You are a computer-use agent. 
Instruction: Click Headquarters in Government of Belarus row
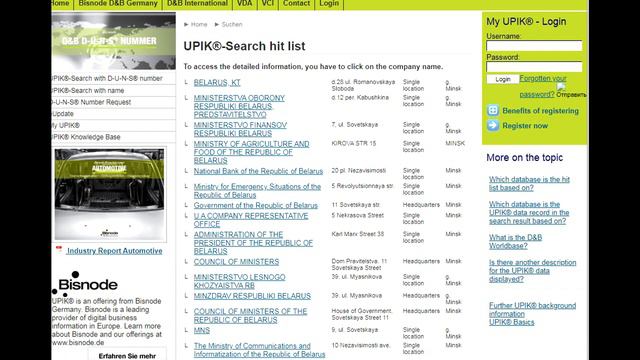tap(421, 204)
